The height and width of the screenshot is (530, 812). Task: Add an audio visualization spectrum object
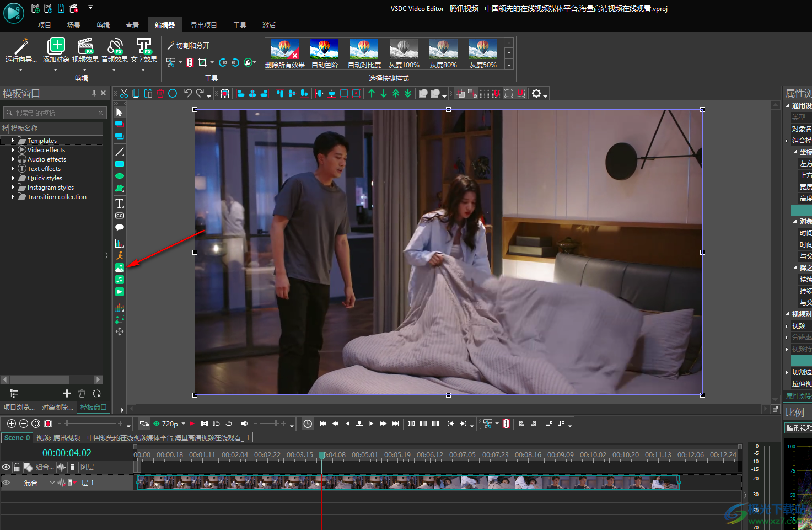tap(120, 307)
